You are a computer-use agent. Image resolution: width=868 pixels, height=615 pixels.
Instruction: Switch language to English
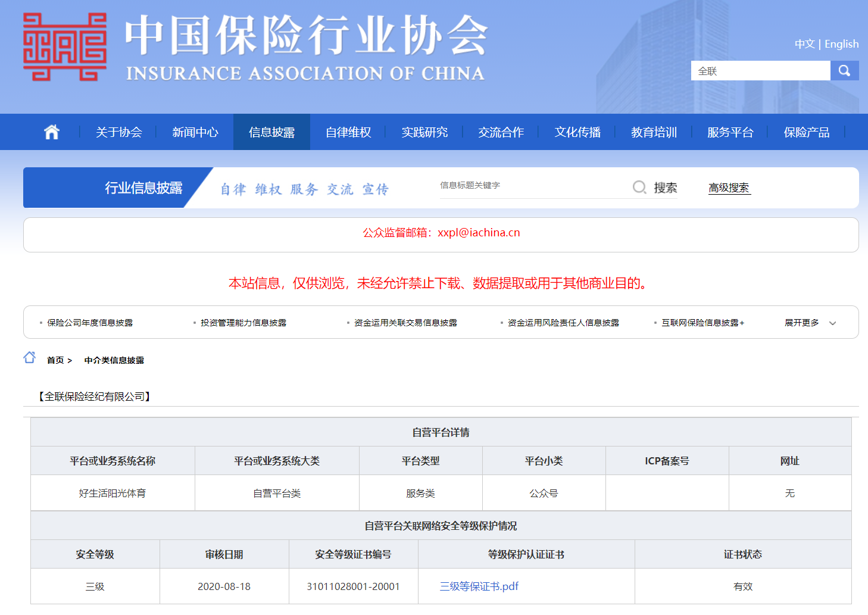click(841, 44)
